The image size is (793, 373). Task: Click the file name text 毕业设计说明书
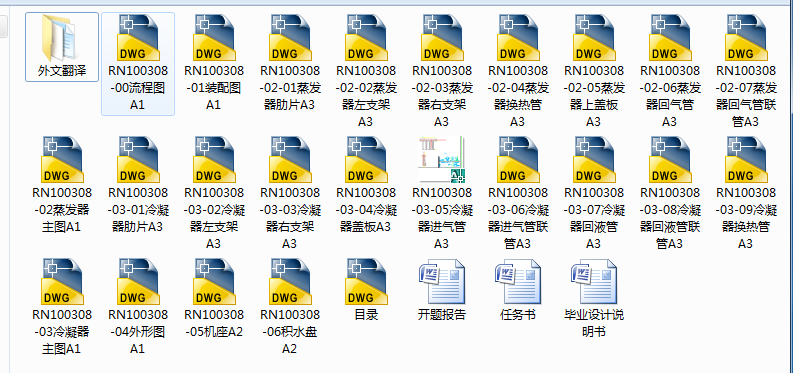[x=594, y=323]
